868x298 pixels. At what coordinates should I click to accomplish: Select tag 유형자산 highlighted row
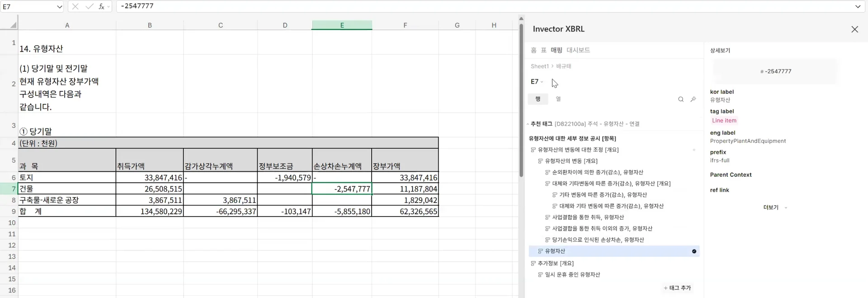pyautogui.click(x=614, y=251)
